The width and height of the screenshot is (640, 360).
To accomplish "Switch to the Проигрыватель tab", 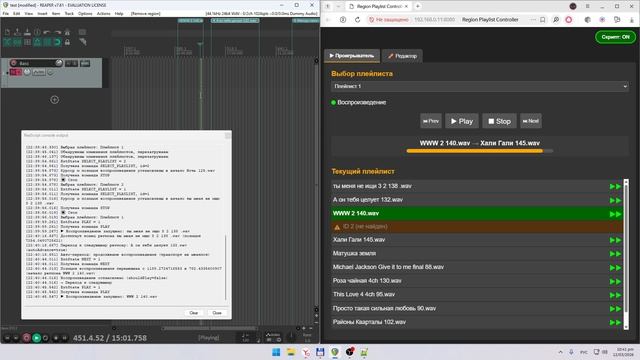I will click(x=352, y=56).
